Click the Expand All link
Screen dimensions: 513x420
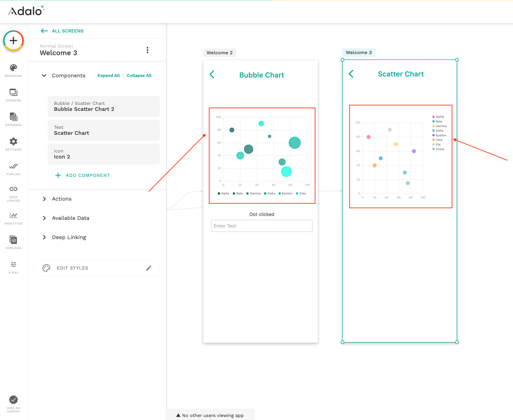coord(108,75)
